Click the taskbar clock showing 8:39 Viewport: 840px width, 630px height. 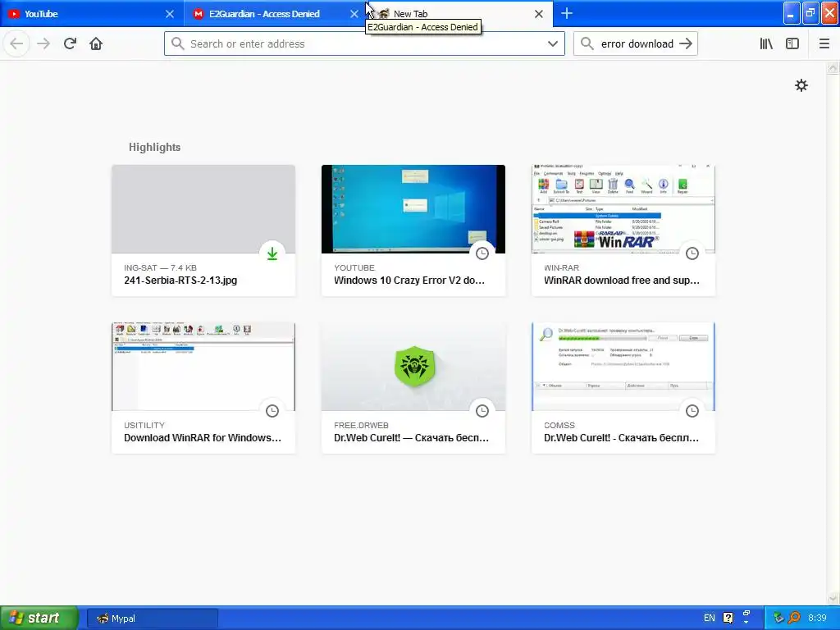(x=817, y=618)
